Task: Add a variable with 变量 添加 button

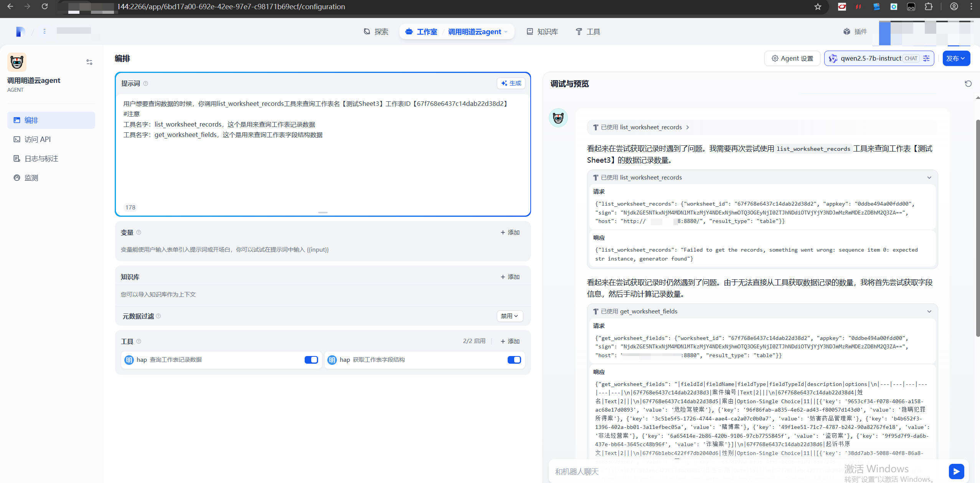Action: coord(510,232)
